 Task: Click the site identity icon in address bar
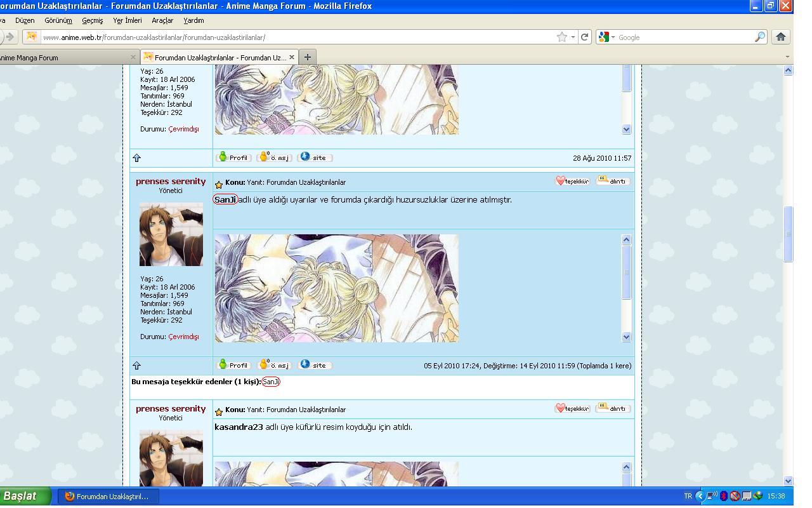[31, 37]
